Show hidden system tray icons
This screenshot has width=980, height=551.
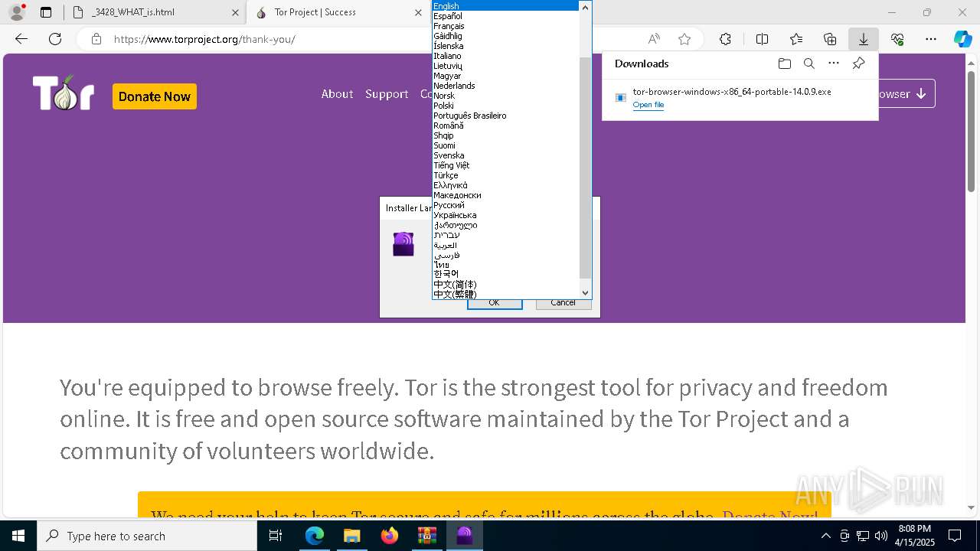825,536
